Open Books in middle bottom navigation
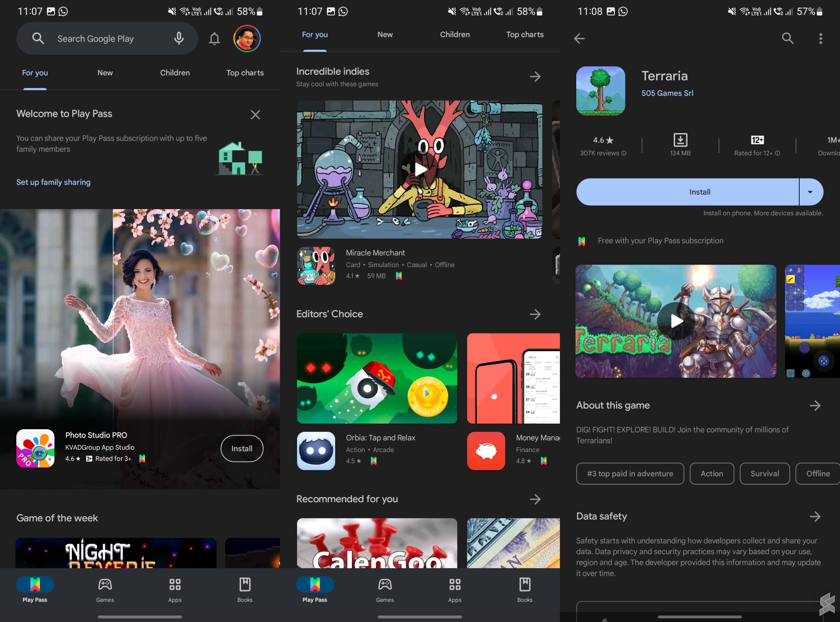 pos(525,589)
